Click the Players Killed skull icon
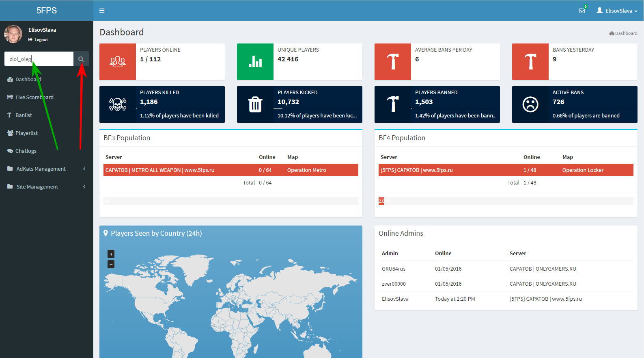 coord(118,104)
